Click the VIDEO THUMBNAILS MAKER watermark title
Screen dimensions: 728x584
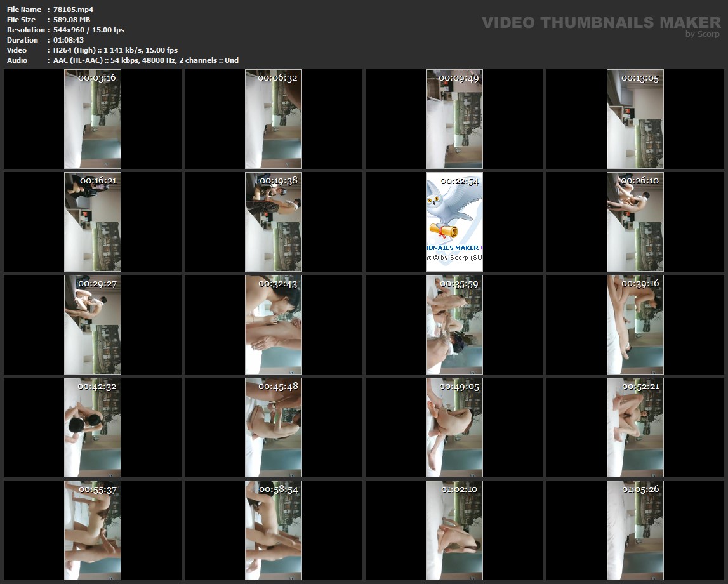pos(600,23)
